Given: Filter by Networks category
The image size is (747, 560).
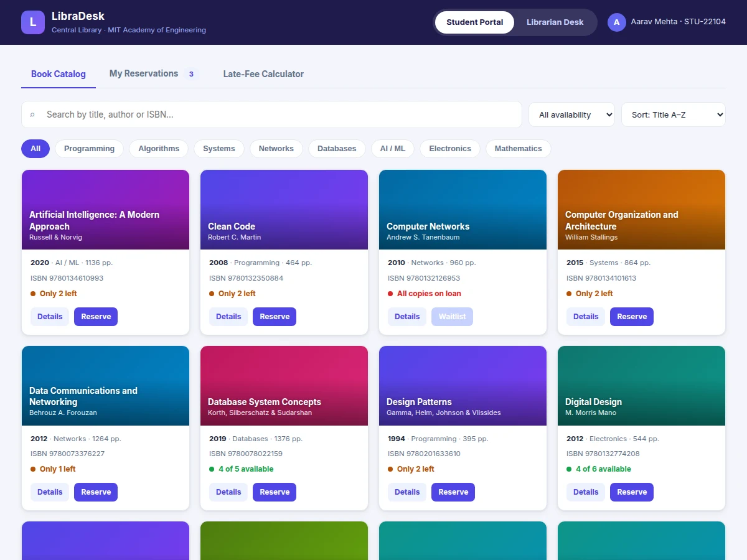Looking at the screenshot, I should (276, 149).
